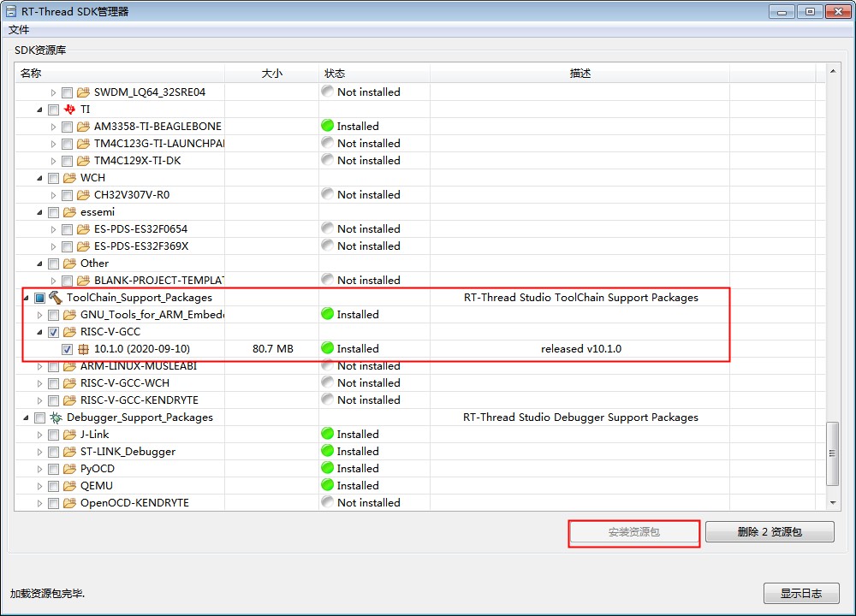Click the TM4C129X-TI-DK folder icon
The image size is (856, 616).
point(83,161)
